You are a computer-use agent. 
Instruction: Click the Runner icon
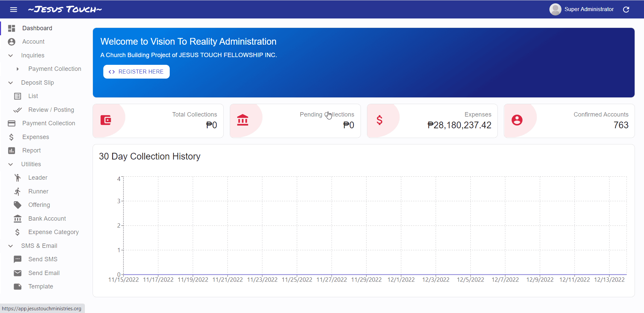[18, 191]
